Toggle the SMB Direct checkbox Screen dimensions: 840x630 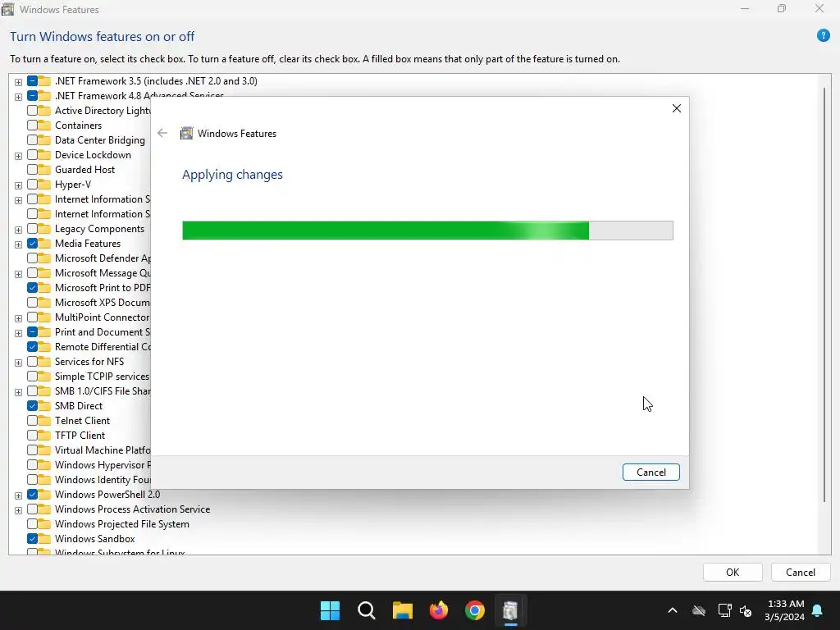point(32,406)
